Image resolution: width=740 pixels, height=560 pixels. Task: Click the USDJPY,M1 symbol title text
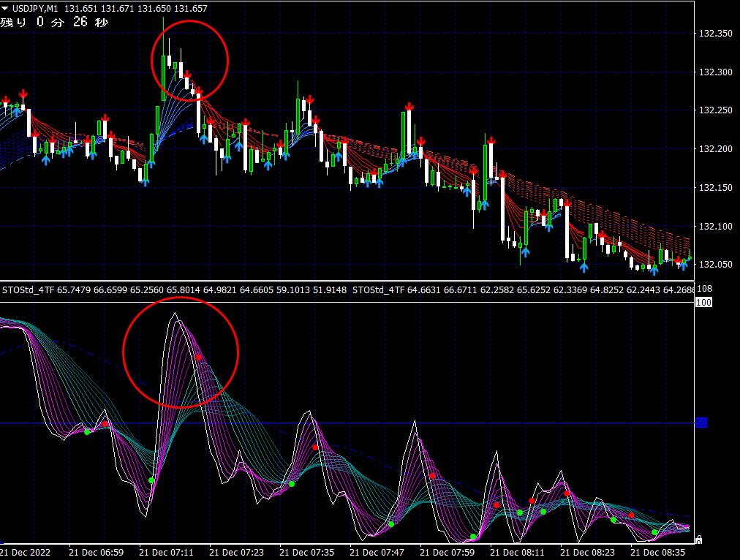point(35,9)
